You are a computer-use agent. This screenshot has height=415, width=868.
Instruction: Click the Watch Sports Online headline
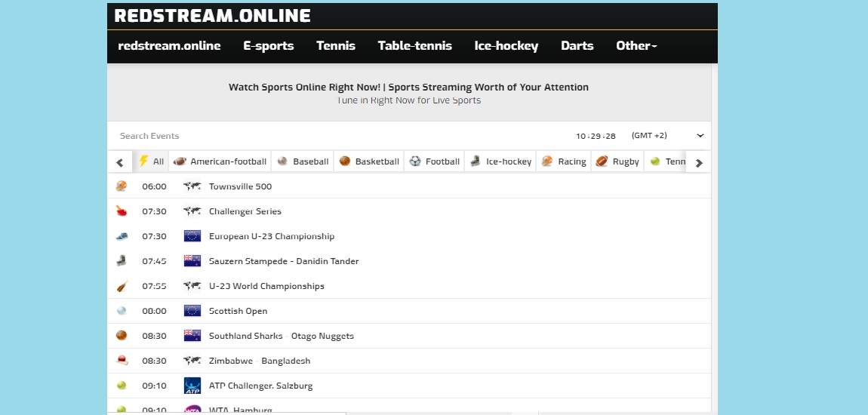[408, 87]
